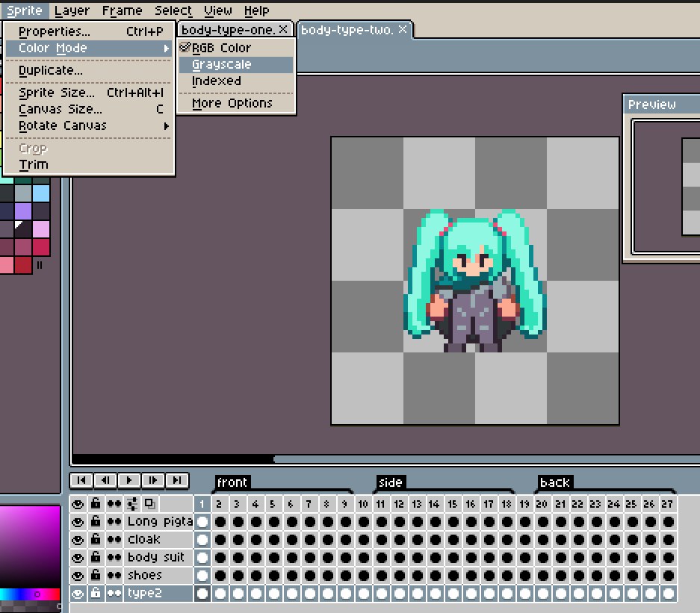Jump to the last animation frame

[177, 481]
